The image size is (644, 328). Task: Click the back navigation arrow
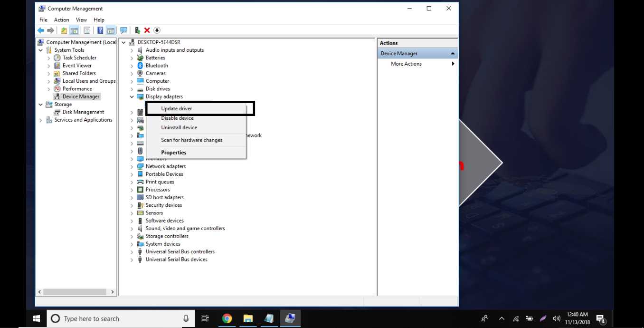(41, 30)
